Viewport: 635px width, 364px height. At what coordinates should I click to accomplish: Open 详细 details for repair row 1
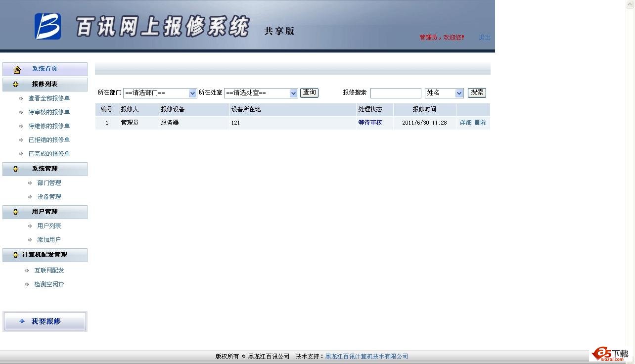coord(466,123)
